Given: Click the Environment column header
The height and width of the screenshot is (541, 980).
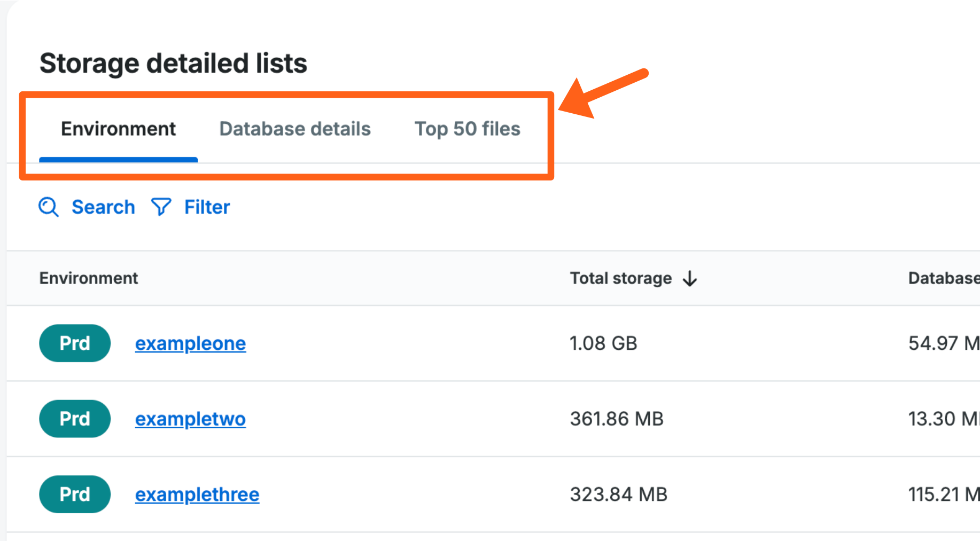Looking at the screenshot, I should [89, 278].
